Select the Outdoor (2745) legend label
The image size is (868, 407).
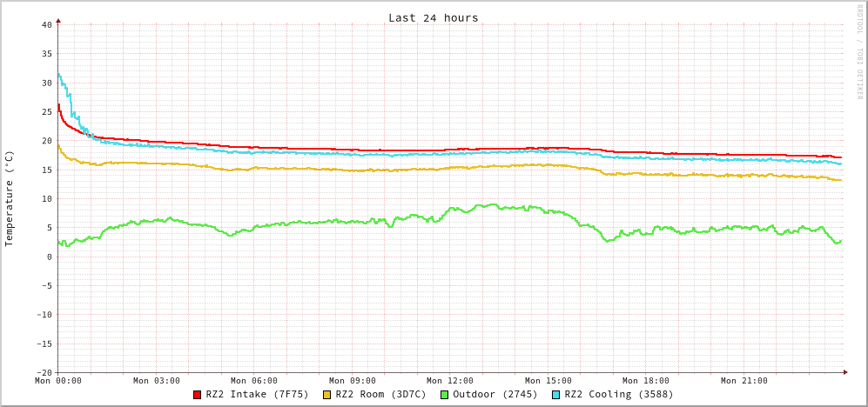click(495, 394)
